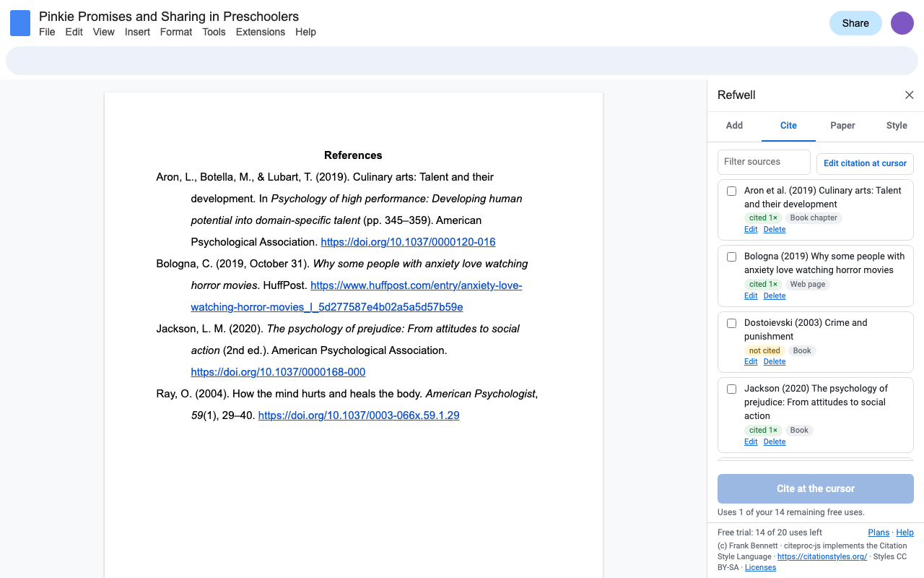This screenshot has height=578, width=924.
Task: Click the Share button
Action: click(855, 23)
